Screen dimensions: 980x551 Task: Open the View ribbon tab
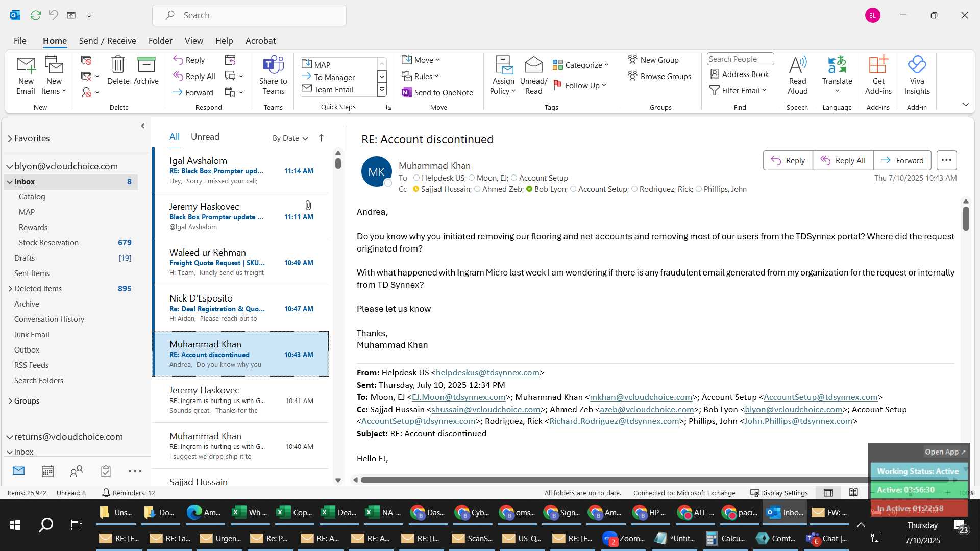coord(194,41)
